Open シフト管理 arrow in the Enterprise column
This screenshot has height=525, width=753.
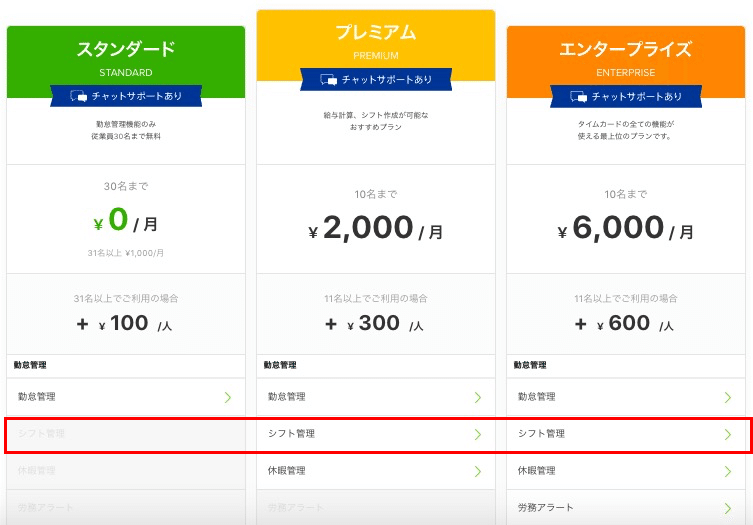tap(728, 434)
